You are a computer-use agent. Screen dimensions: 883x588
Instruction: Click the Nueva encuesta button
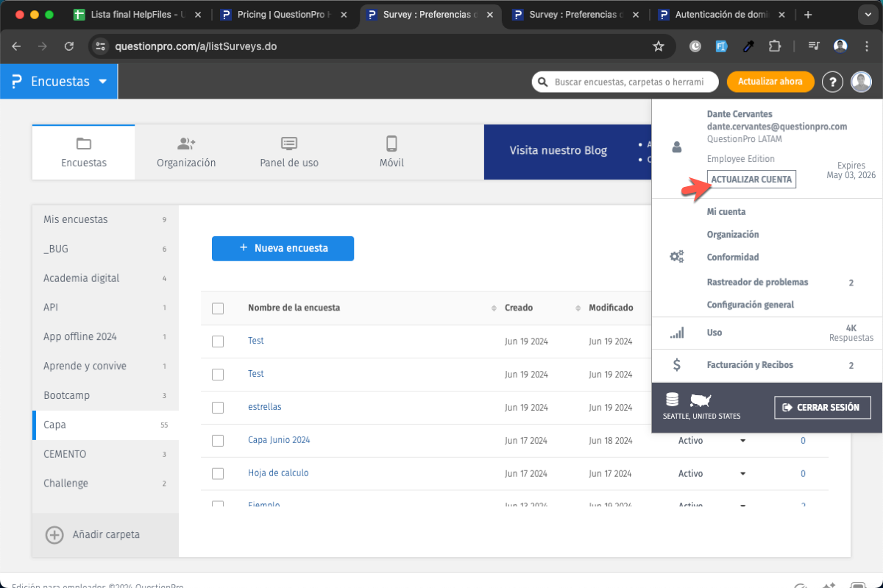(283, 249)
